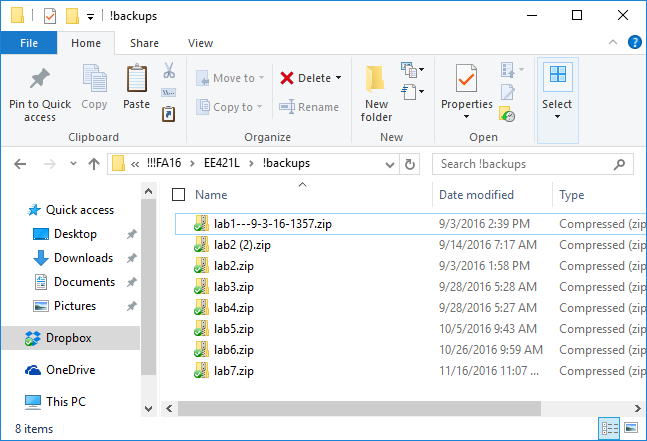Toggle the select-all checkbox beside Name

178,195
